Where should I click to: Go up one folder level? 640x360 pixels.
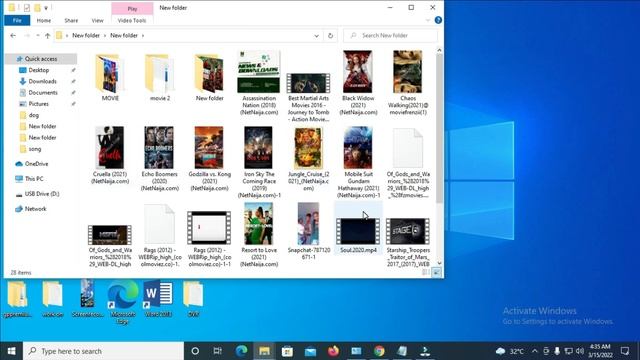pyautogui.click(x=47, y=36)
